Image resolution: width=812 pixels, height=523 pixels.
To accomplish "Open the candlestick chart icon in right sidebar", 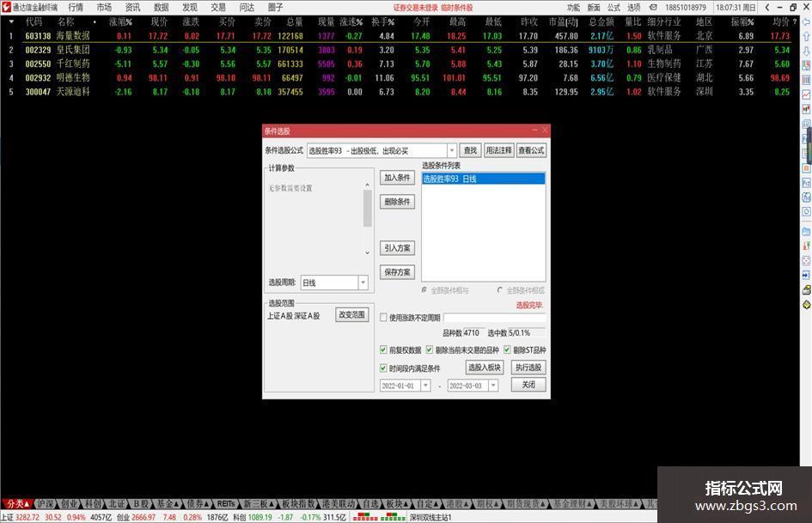I will [x=806, y=109].
